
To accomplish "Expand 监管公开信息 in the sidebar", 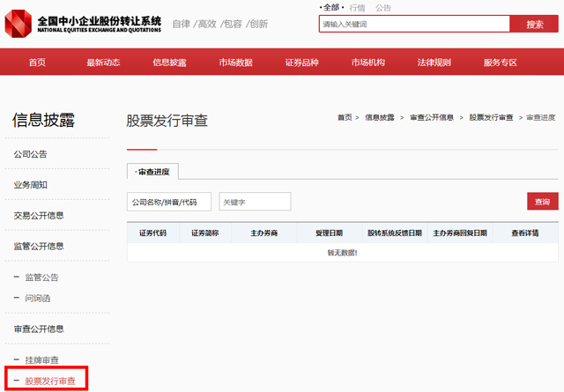I will coord(39,246).
